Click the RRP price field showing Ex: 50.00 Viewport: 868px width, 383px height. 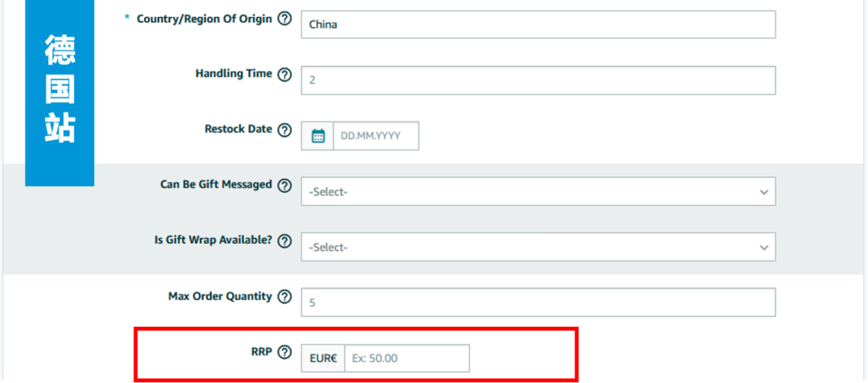pos(407,358)
